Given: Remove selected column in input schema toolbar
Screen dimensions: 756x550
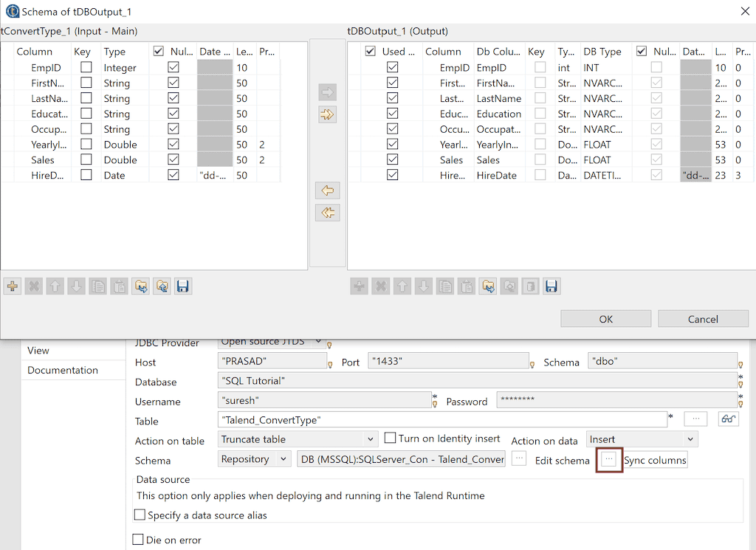Looking at the screenshot, I should click(34, 286).
